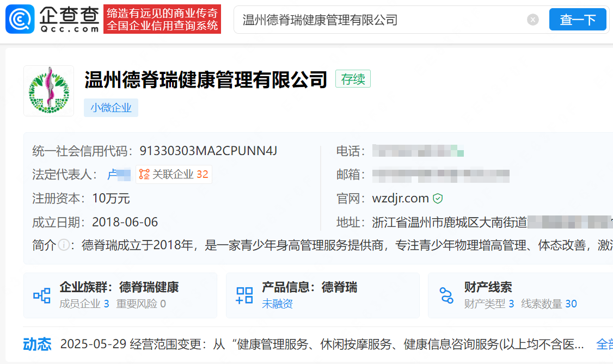Click the 关联企业 relationship graph icon
The image size is (613, 364).
[145, 174]
